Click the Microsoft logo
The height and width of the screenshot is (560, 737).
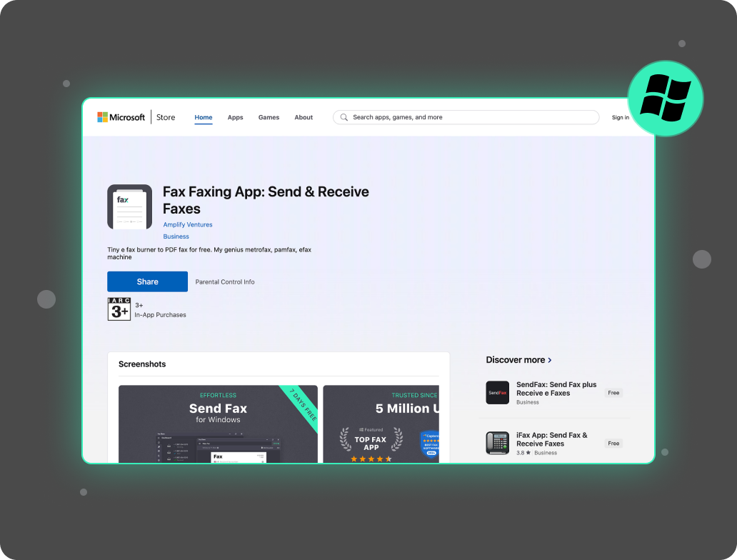(x=121, y=117)
